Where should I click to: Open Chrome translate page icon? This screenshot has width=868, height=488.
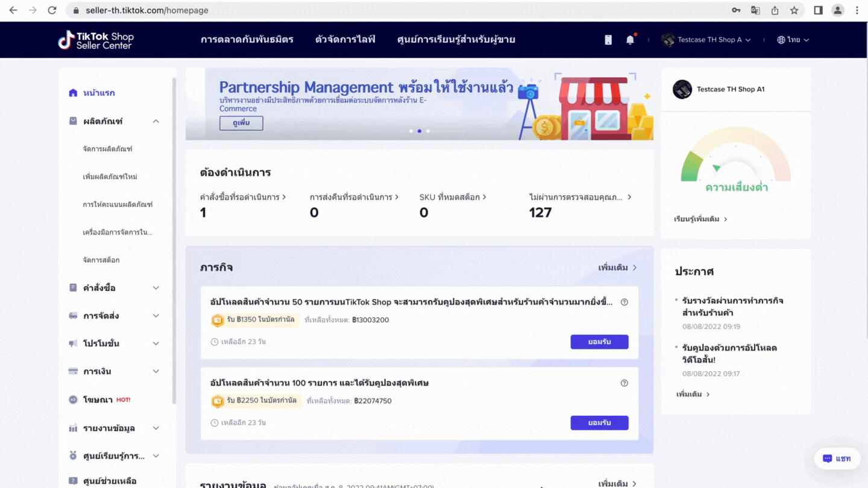755,10
